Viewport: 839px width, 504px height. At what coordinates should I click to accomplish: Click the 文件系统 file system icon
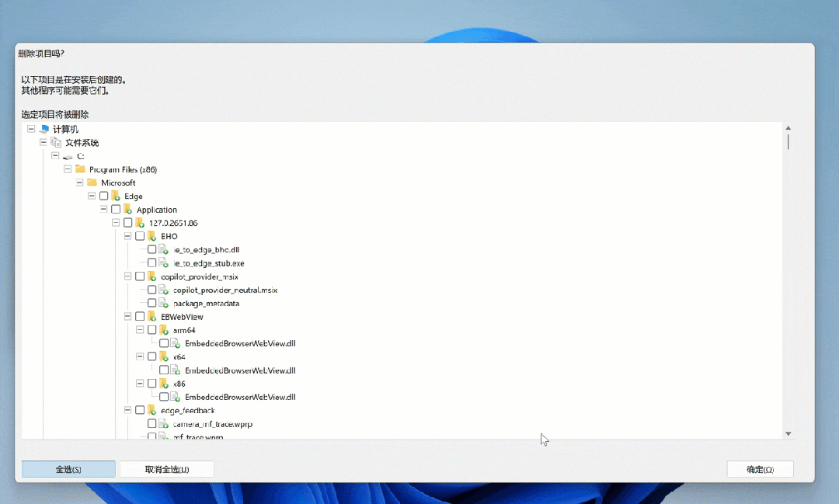tap(56, 143)
